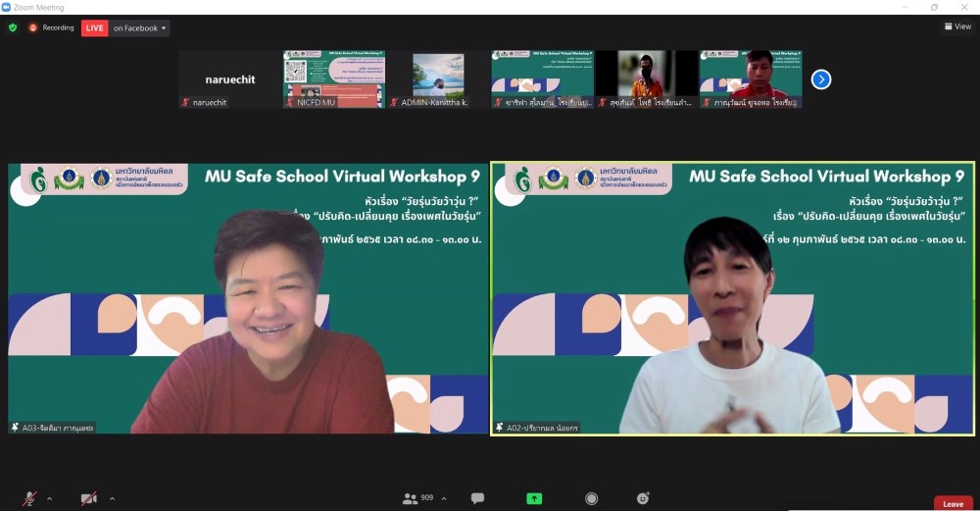Click the green encryption shield icon
This screenshot has height=511, width=980.
pyautogui.click(x=13, y=27)
